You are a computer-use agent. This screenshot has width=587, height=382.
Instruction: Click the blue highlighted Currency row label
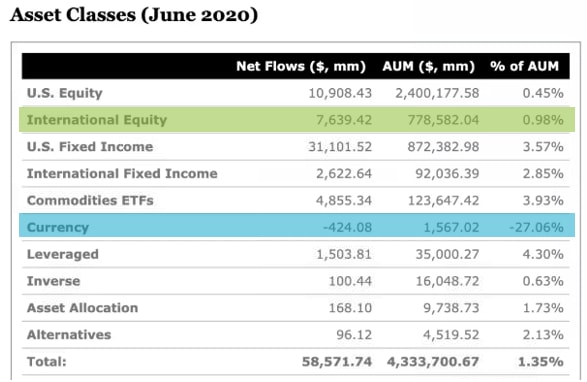58,227
